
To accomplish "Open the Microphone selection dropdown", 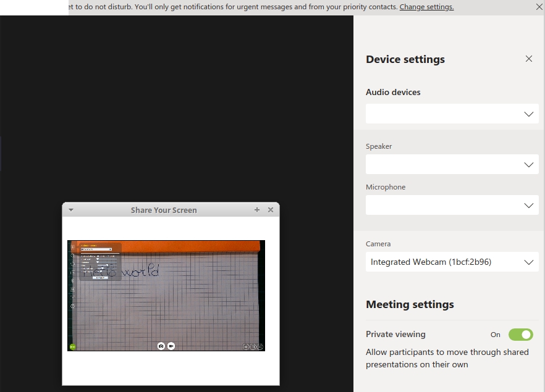I will [x=452, y=205].
